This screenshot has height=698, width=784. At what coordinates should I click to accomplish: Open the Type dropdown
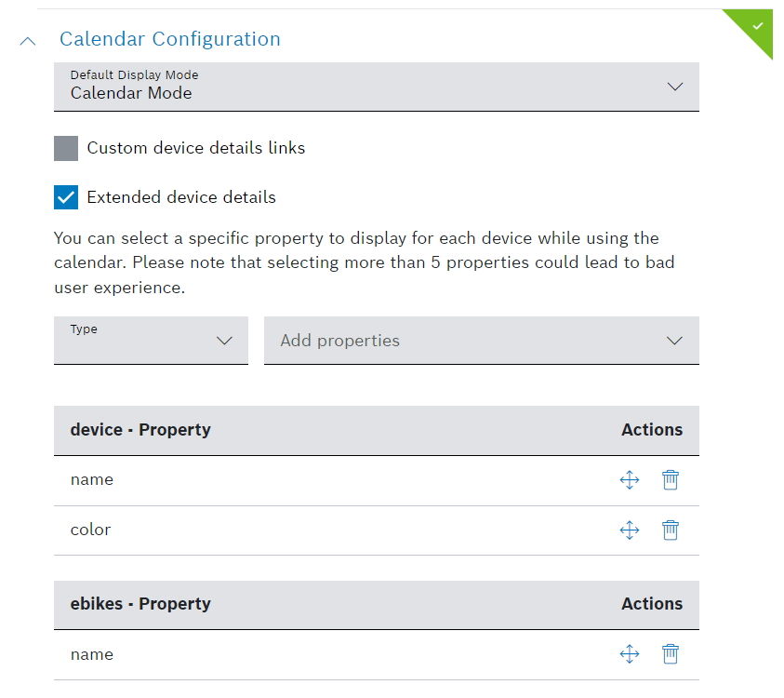(x=151, y=340)
